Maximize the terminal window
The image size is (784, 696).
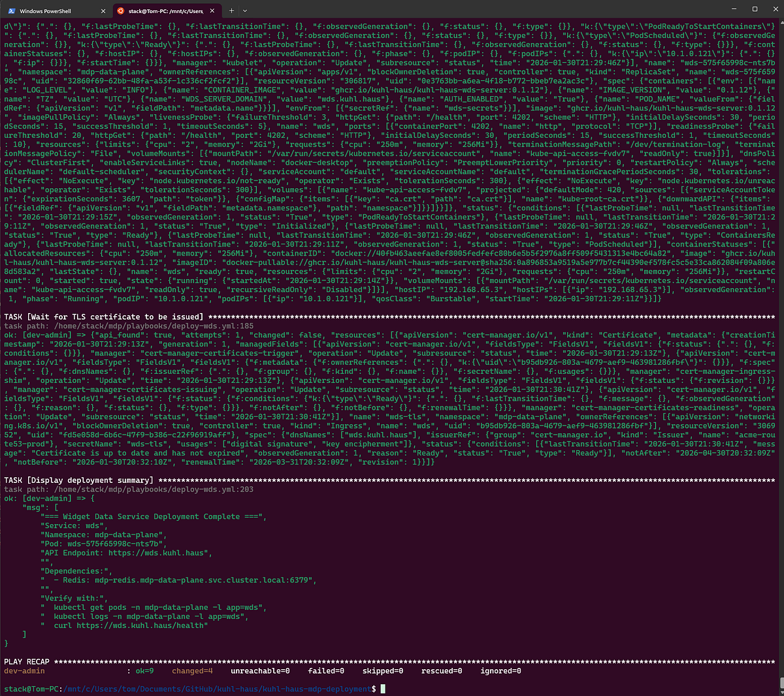[755, 9]
